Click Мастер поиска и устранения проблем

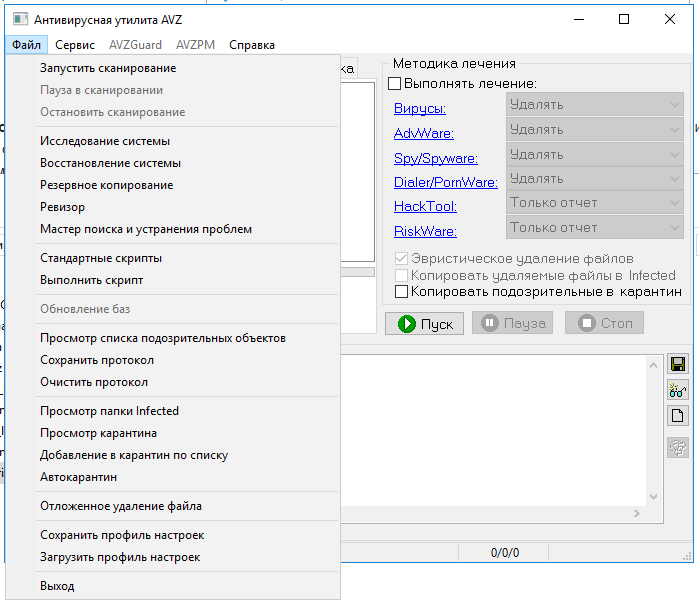click(x=146, y=229)
